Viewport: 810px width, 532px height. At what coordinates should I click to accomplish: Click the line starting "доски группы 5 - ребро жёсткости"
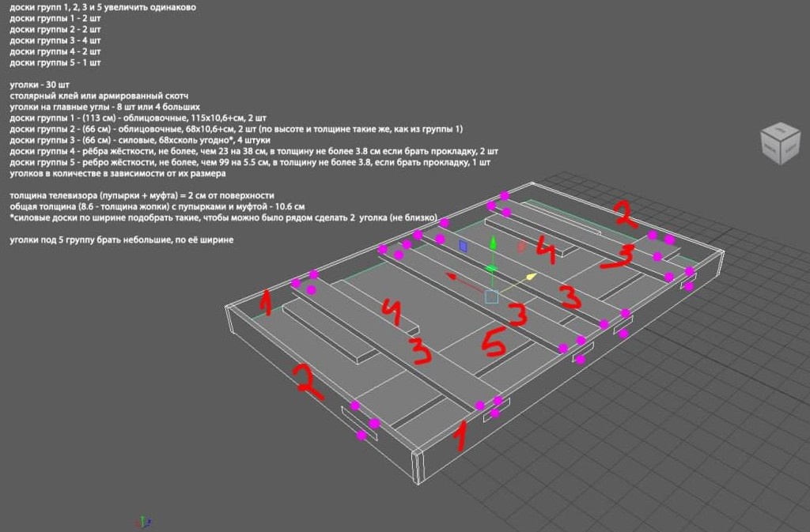tap(250, 163)
